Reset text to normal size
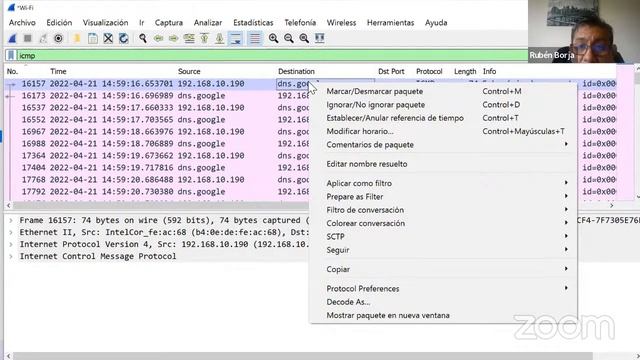Image resolution: width=640 pixels, height=360 pixels. [304, 38]
